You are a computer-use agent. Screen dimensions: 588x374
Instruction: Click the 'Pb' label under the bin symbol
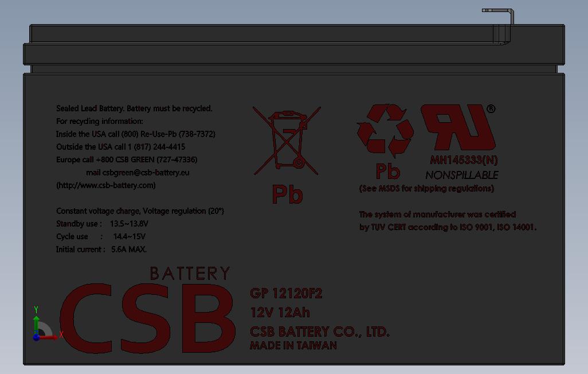(x=287, y=194)
